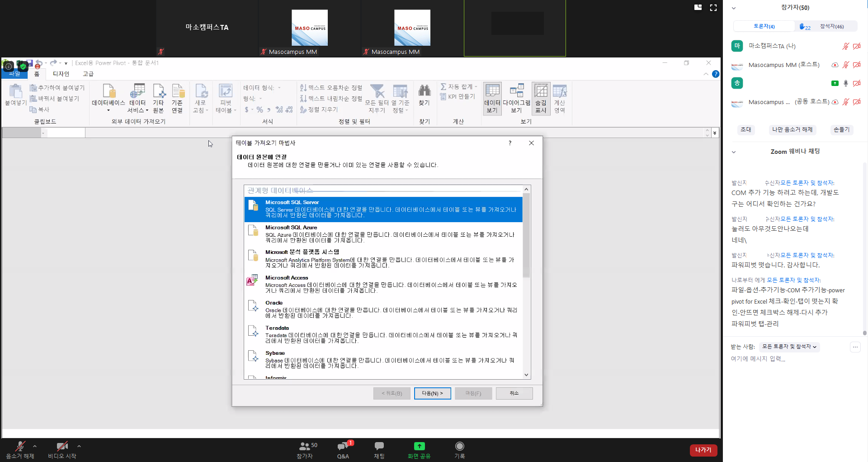
Task: Click the 다음(N) > button in wizard
Action: tap(432, 393)
